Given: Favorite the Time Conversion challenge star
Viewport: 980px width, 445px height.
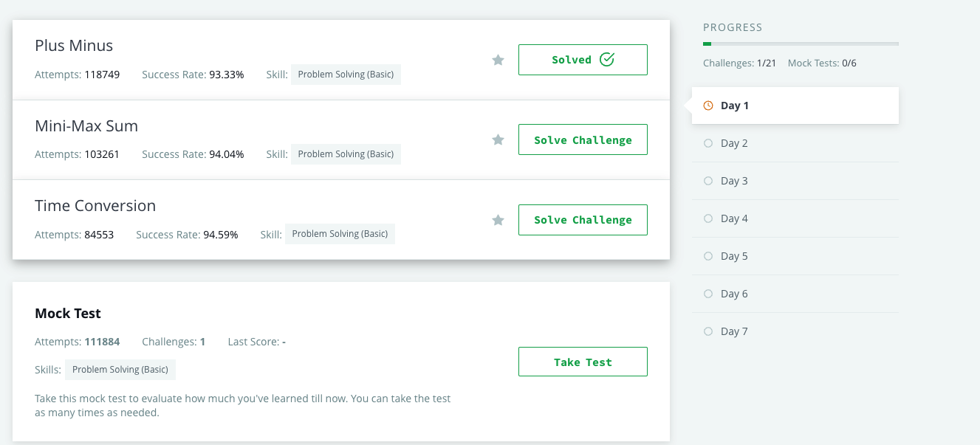Looking at the screenshot, I should coord(498,220).
